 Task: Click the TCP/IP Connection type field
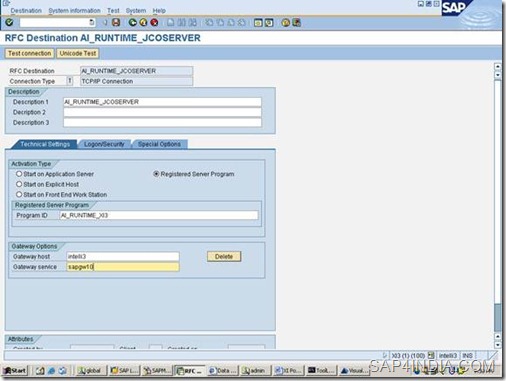point(136,81)
